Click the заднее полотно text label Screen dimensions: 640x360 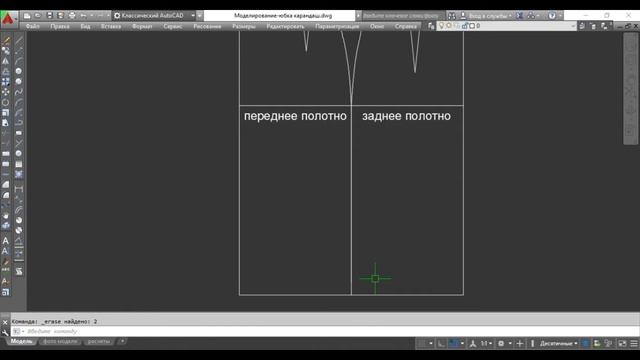(406, 116)
